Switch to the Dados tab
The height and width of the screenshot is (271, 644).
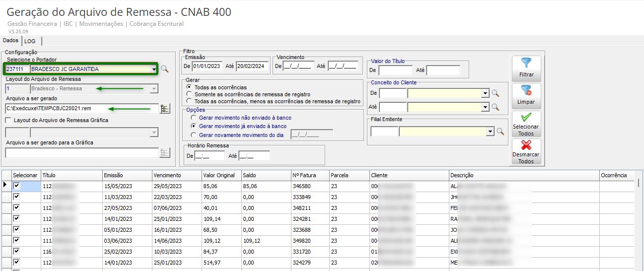[x=10, y=41]
